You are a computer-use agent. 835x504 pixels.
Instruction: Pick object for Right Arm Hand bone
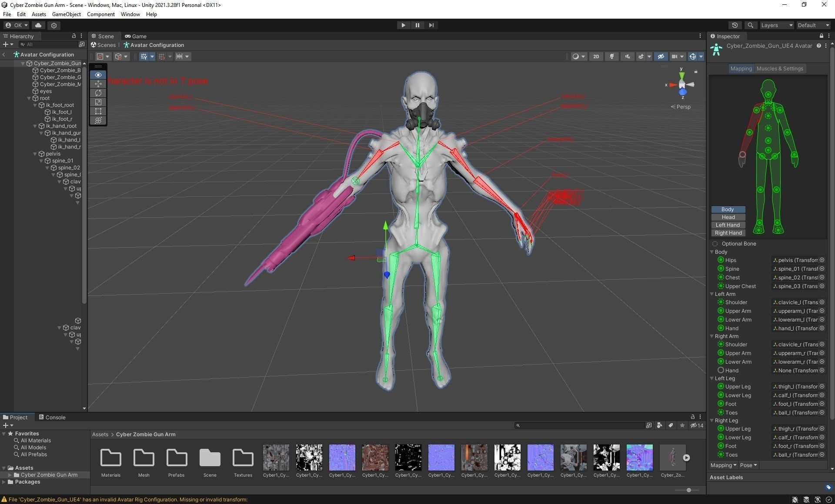822,371
